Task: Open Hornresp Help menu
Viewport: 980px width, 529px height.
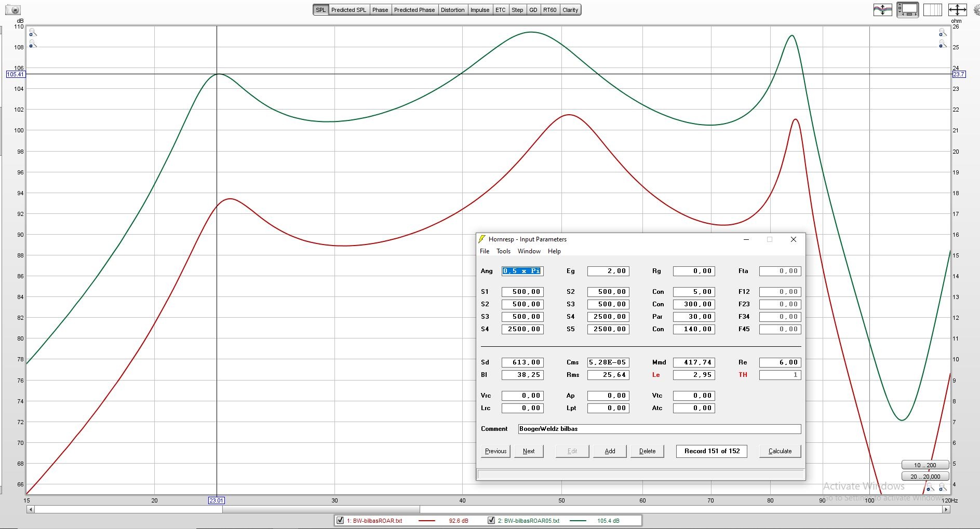Action: 554,251
